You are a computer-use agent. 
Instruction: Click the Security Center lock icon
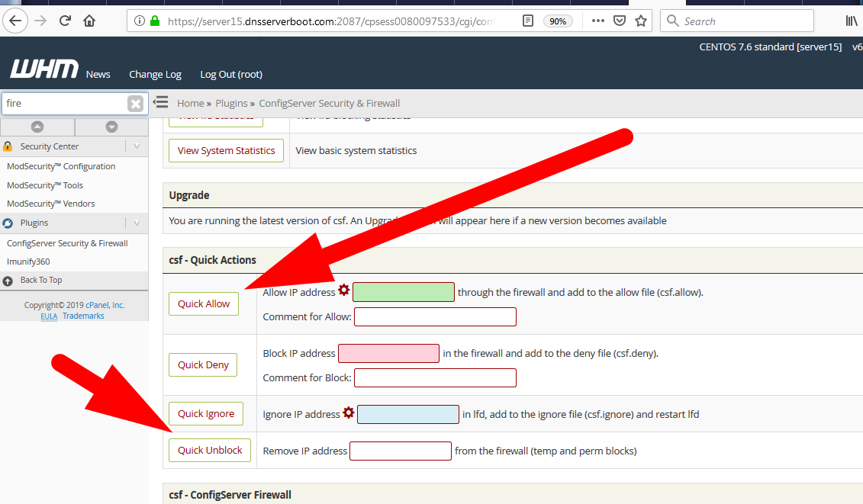(8, 146)
